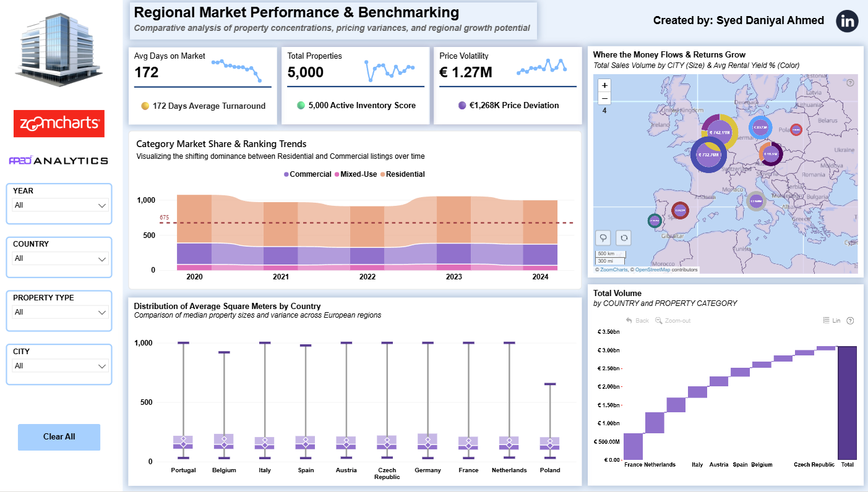The image size is (868, 492).
Task: Expand the YEAR filter dropdown
Action: click(61, 205)
